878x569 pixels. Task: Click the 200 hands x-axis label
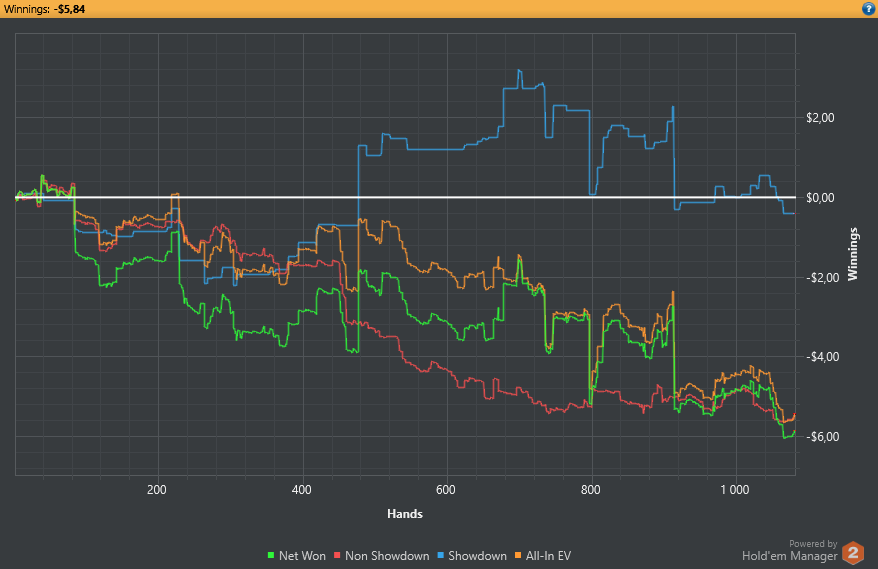(157, 490)
